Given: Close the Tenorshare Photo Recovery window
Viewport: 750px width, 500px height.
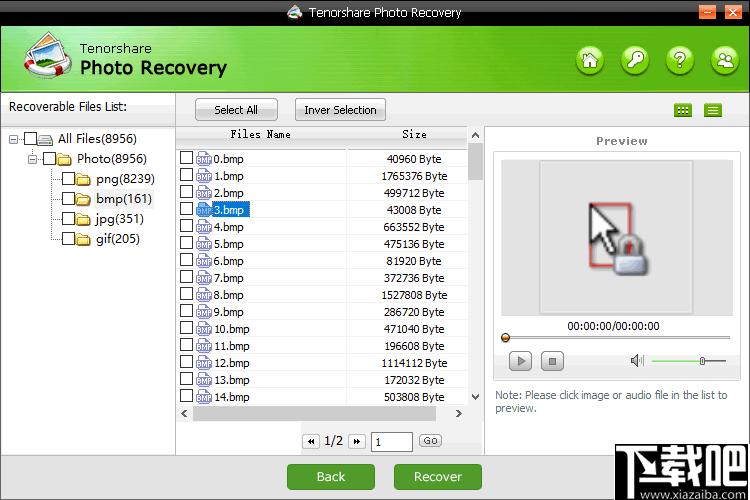Looking at the screenshot, I should tap(733, 11).
